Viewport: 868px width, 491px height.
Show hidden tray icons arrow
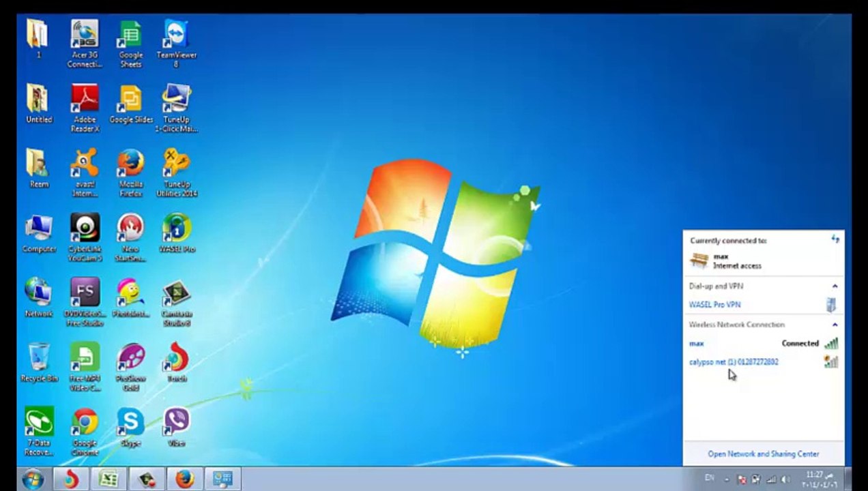[x=727, y=480]
